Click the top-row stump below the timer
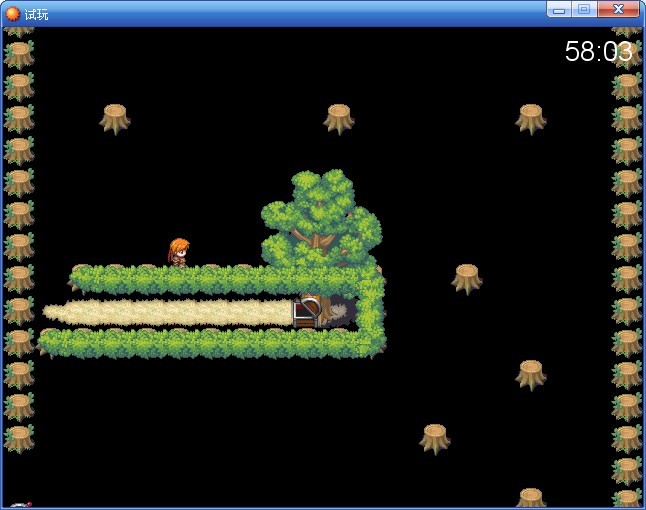This screenshot has width=646, height=510. tap(531, 119)
